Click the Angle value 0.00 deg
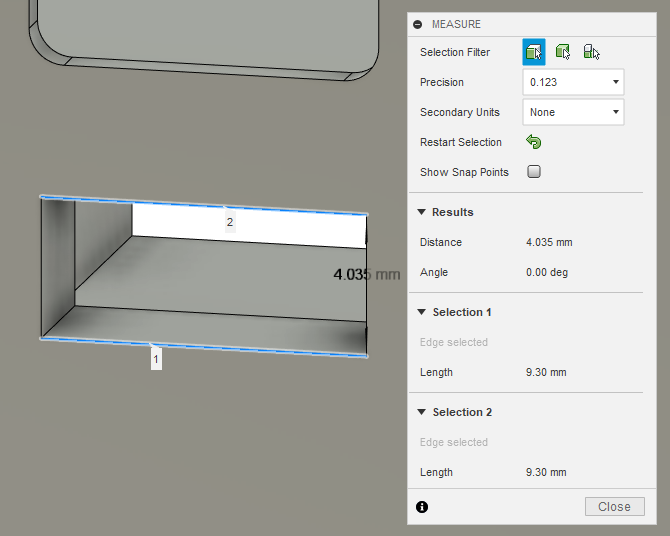Image resolution: width=670 pixels, height=536 pixels. click(547, 272)
